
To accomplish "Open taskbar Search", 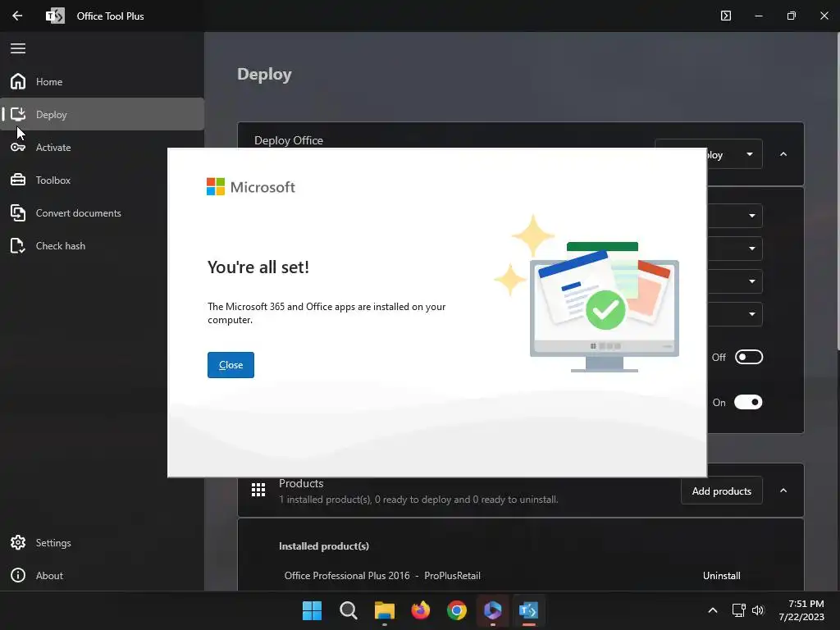I will [x=348, y=610].
